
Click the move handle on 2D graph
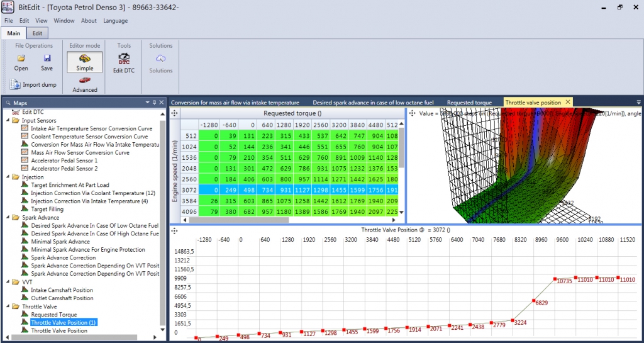(x=174, y=231)
